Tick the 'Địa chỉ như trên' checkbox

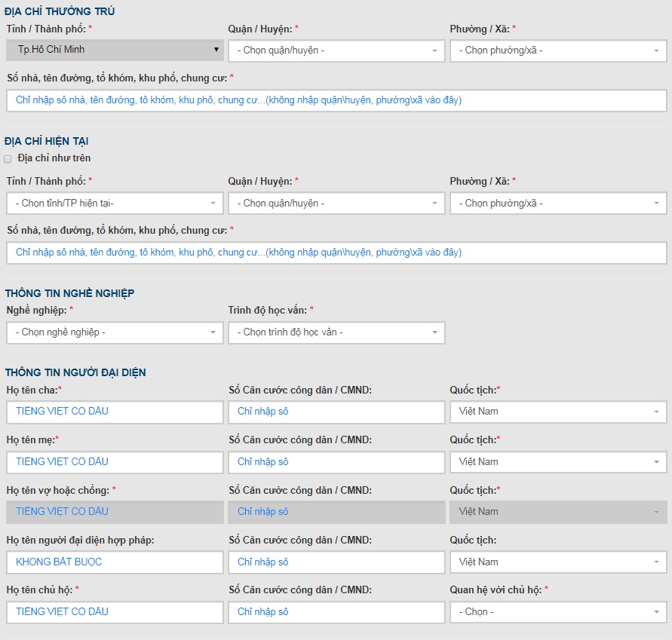(8, 159)
